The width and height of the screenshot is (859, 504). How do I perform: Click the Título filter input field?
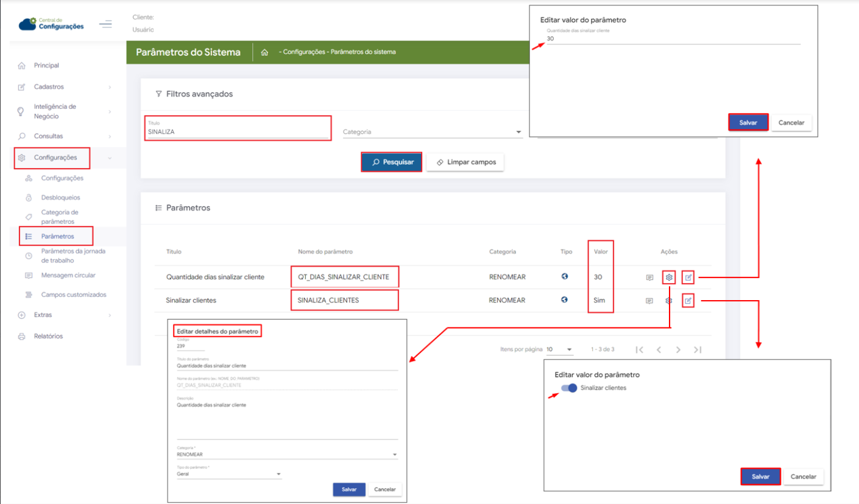(238, 131)
